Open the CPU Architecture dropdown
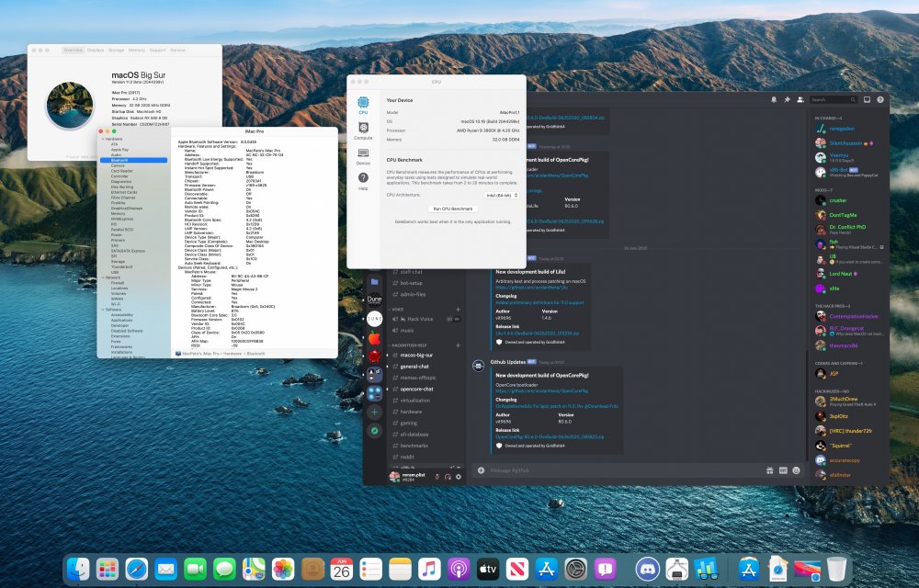 [x=503, y=195]
